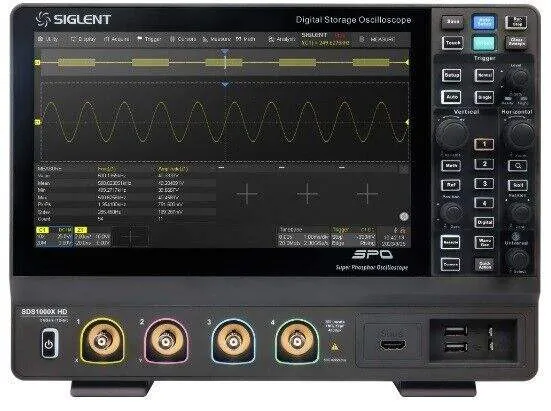Image resolution: width=551 pixels, height=411 pixels.
Task: Toggle the Run/Stop button
Action: click(517, 22)
